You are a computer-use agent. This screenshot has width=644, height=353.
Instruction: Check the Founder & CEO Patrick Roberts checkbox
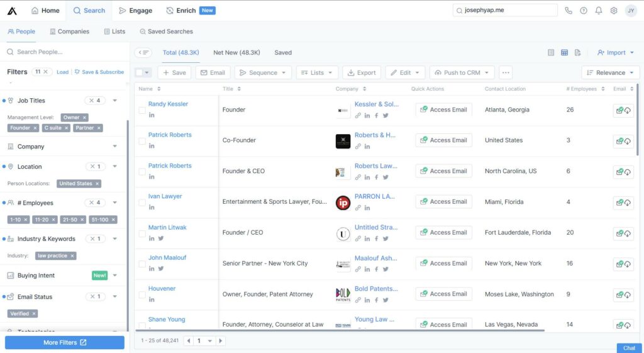coord(142,172)
